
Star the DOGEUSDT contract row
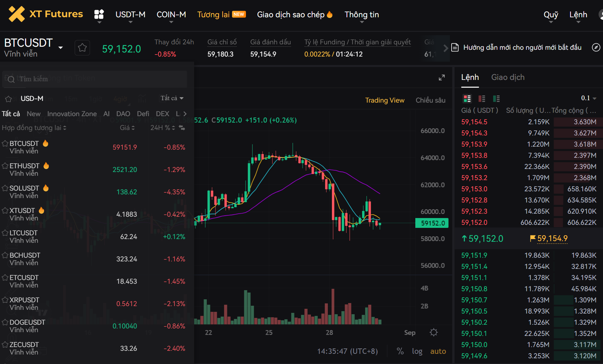[x=5, y=322]
